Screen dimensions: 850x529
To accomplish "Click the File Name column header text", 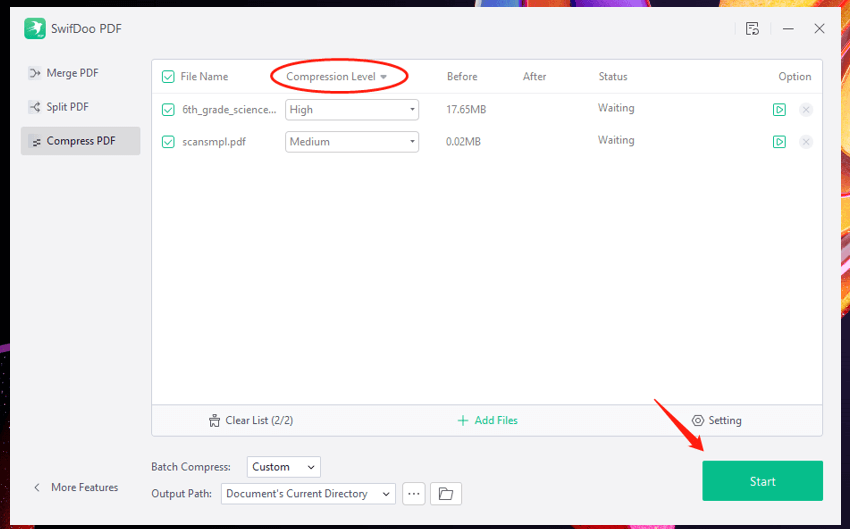I will point(204,76).
